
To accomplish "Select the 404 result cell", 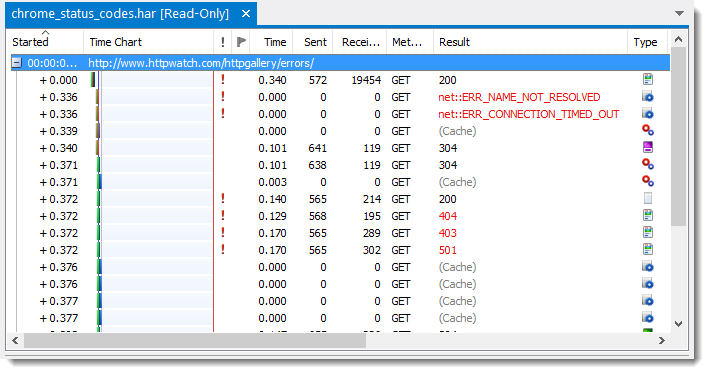I will (448, 216).
